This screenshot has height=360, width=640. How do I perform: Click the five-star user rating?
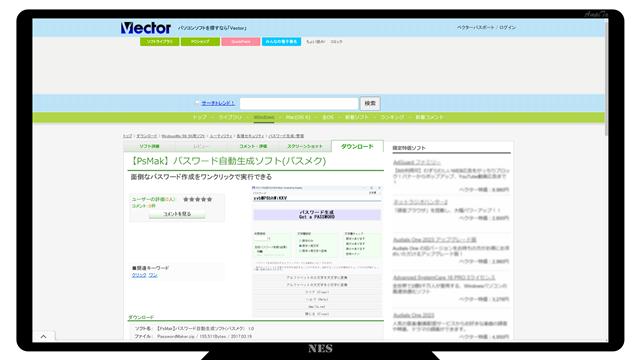tap(198, 200)
